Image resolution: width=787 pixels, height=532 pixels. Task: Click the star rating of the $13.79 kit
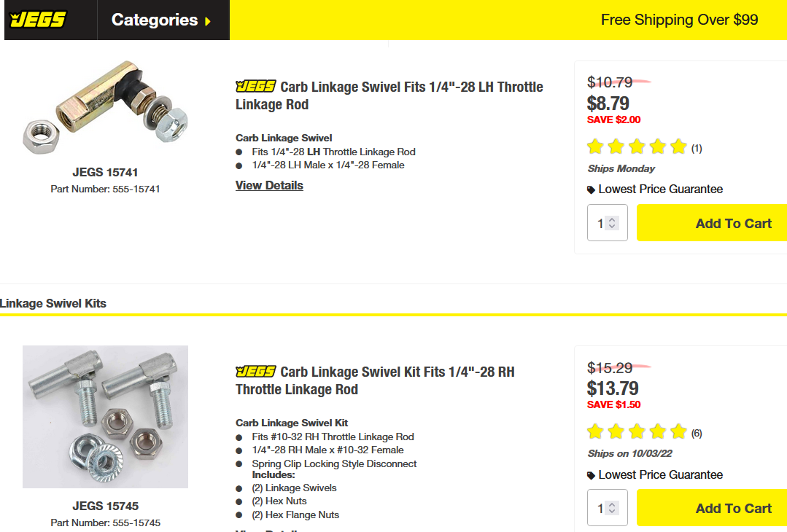[x=637, y=432]
